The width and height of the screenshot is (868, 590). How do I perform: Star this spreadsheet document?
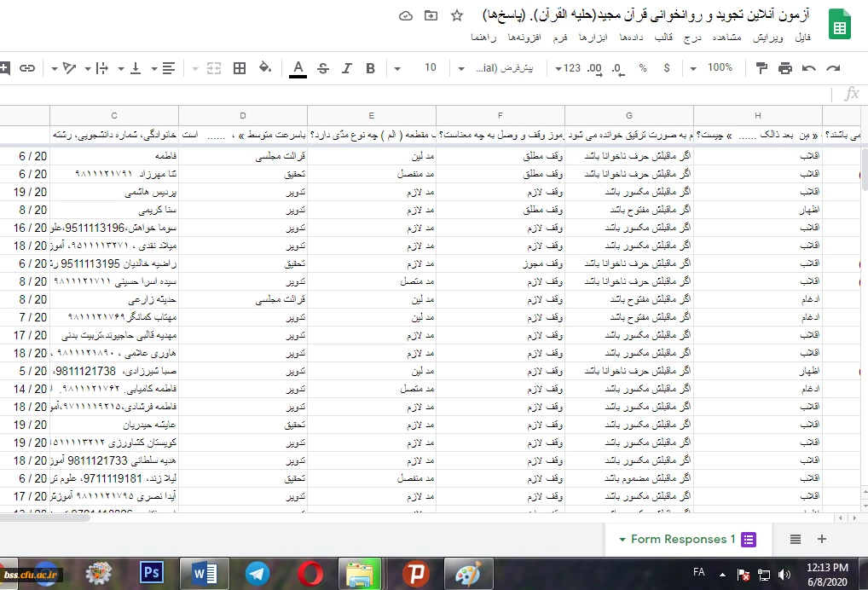(457, 16)
